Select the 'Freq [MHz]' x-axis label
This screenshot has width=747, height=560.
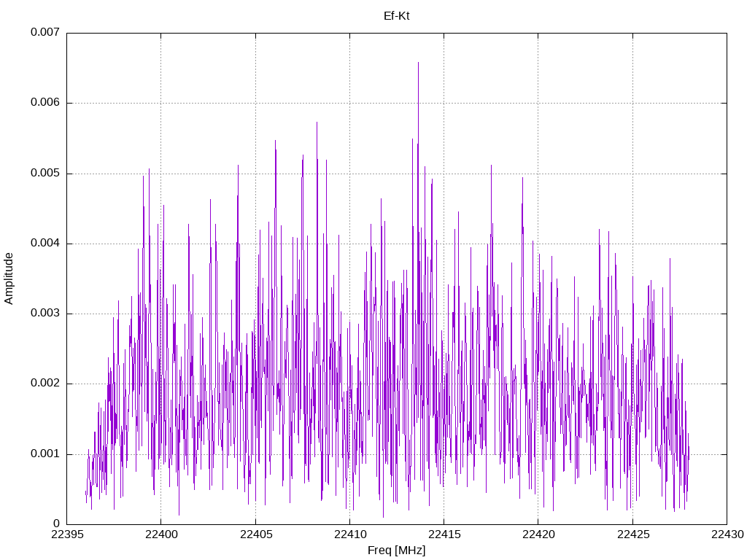396,551
